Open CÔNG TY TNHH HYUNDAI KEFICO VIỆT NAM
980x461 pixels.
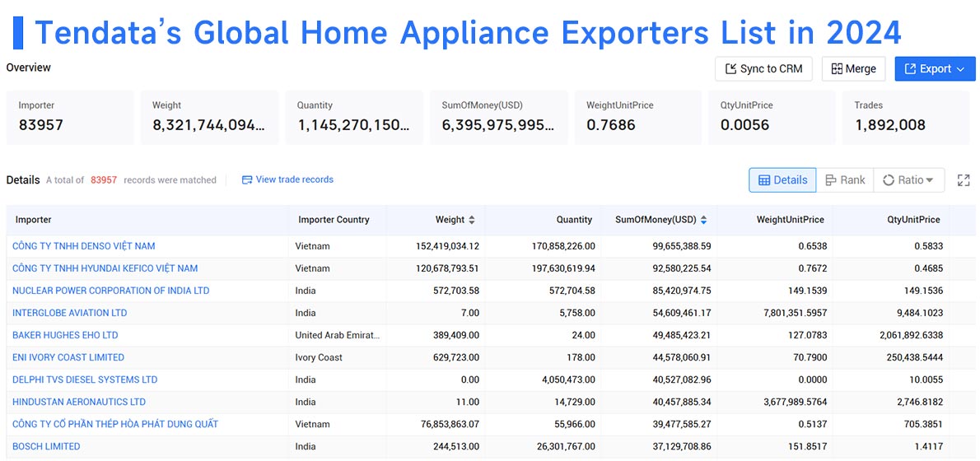click(105, 268)
